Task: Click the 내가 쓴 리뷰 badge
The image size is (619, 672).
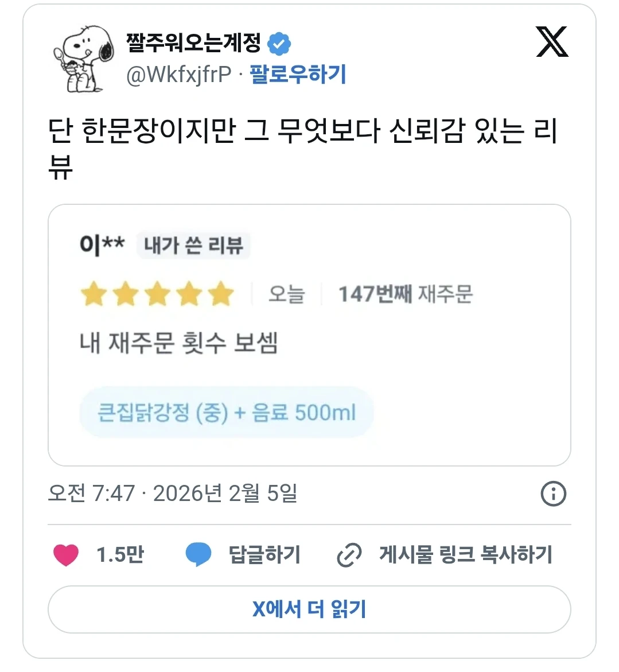Action: pos(193,246)
